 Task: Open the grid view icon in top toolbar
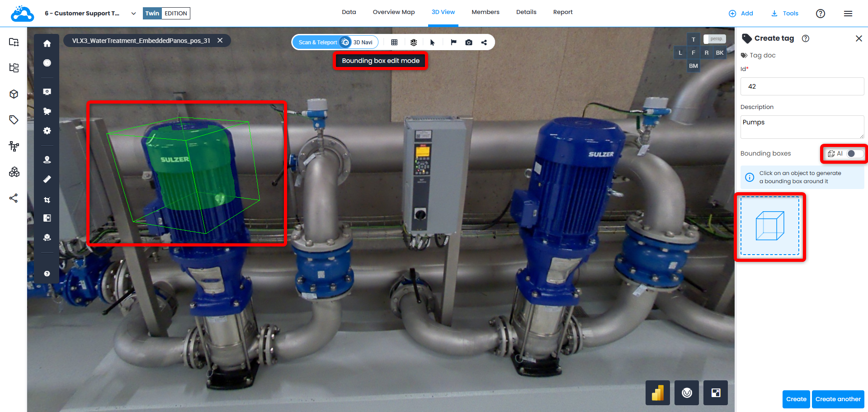tap(394, 43)
